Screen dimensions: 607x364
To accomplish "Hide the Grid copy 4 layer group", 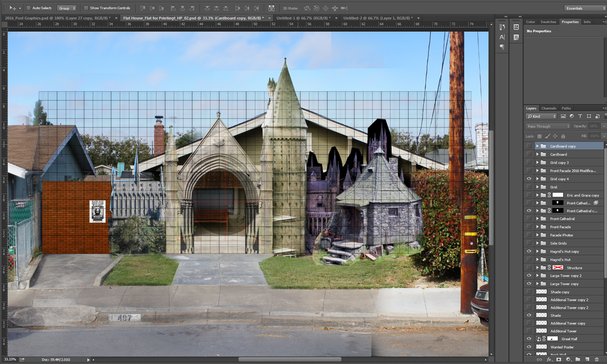I will click(x=529, y=178).
